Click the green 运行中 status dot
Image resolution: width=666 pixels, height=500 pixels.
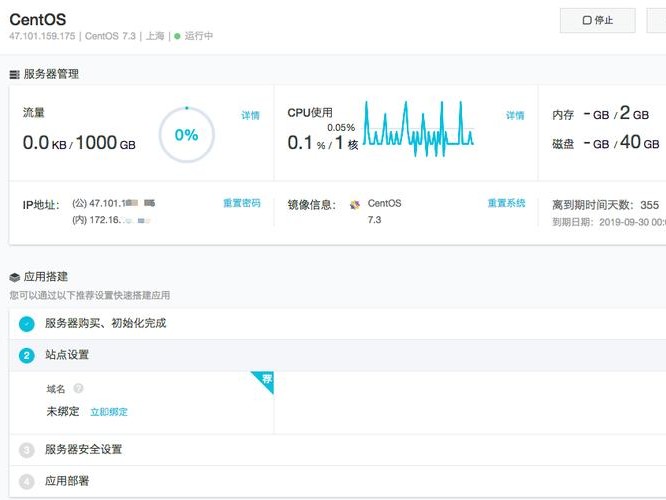[x=178, y=36]
